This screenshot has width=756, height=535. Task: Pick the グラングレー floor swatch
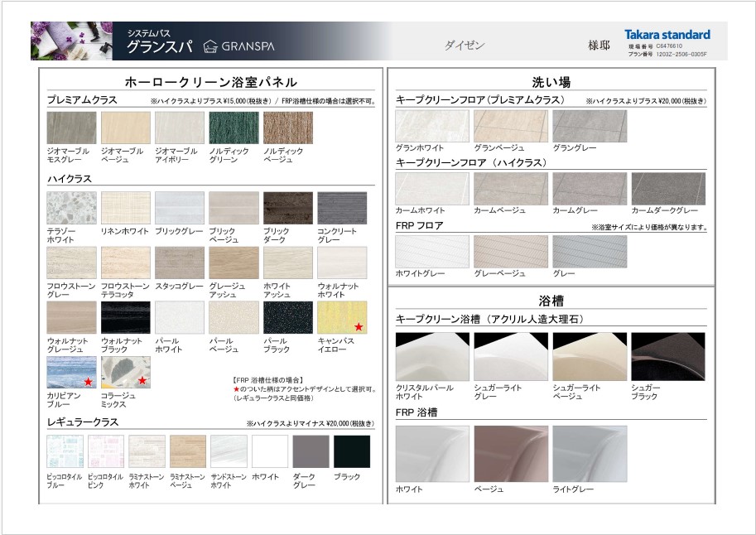point(590,126)
